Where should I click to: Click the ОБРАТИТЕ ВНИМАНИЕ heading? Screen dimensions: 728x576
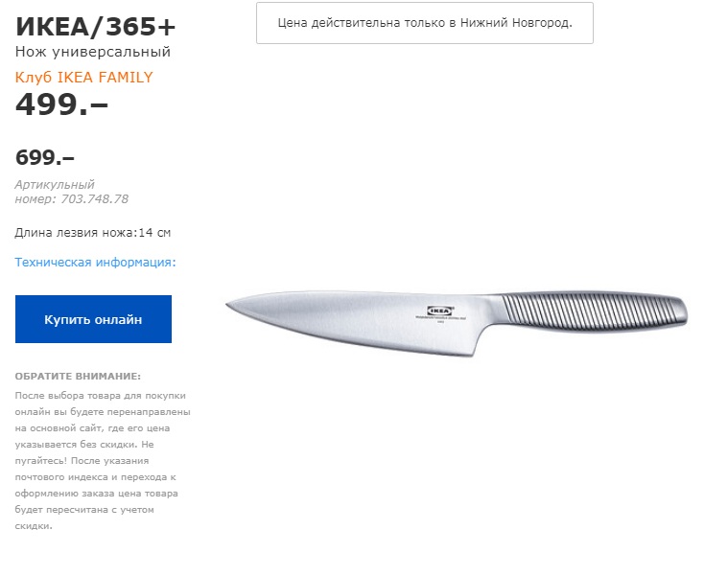click(78, 376)
